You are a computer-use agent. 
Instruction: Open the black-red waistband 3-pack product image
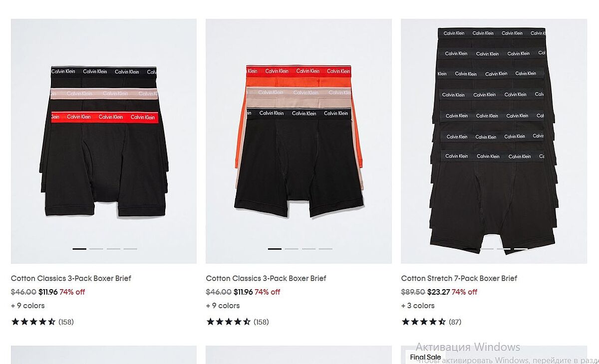point(104,141)
